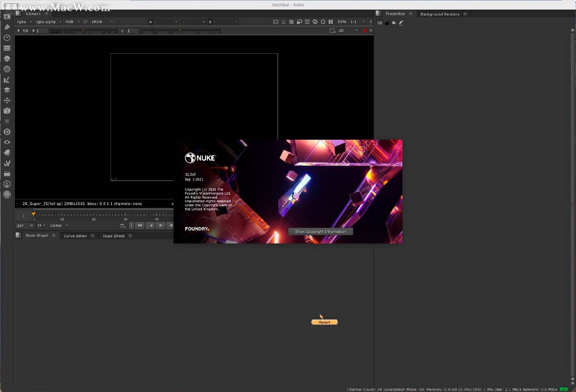Click the Viewer refresh circular arrows icon

315,22
